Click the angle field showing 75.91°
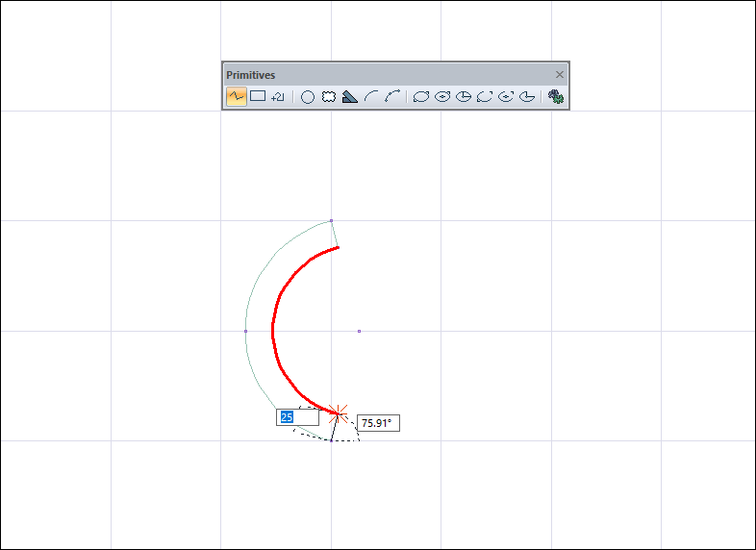The image size is (756, 550). click(x=378, y=423)
